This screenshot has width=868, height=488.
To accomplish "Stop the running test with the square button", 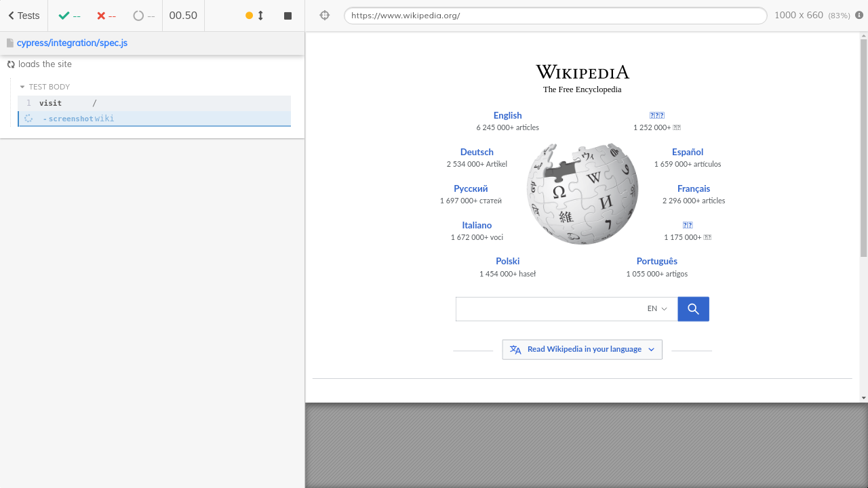I will 288,16.
